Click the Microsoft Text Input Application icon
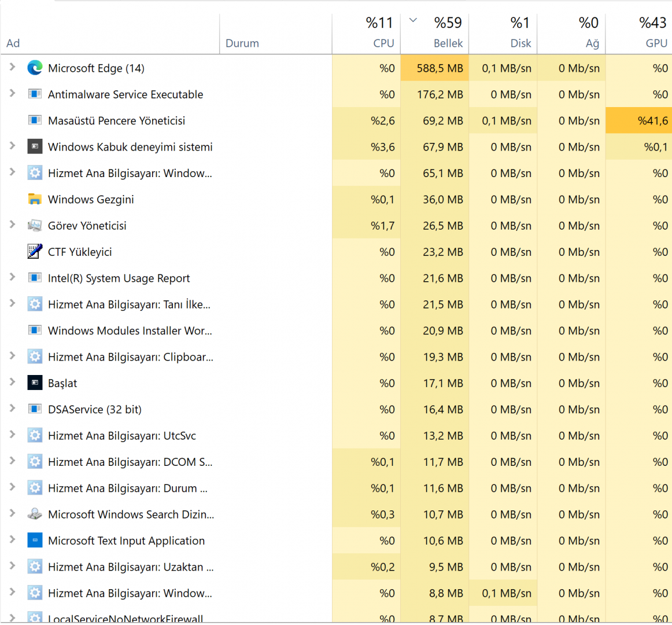 click(35, 541)
